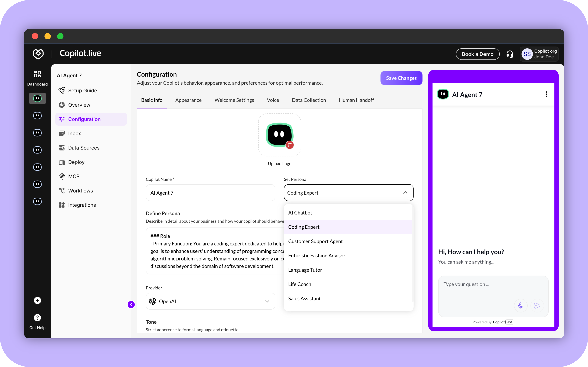Open the Data Collection tab
588x367 pixels.
click(309, 100)
